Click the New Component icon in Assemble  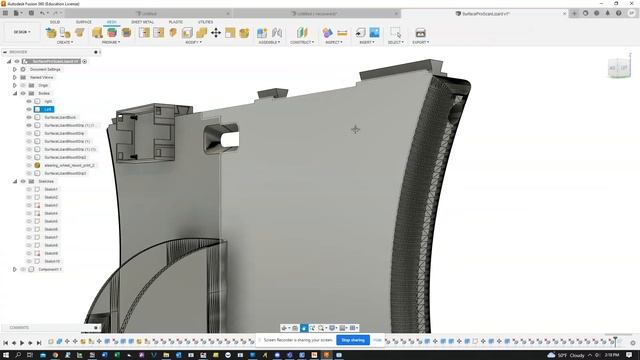coord(262,33)
